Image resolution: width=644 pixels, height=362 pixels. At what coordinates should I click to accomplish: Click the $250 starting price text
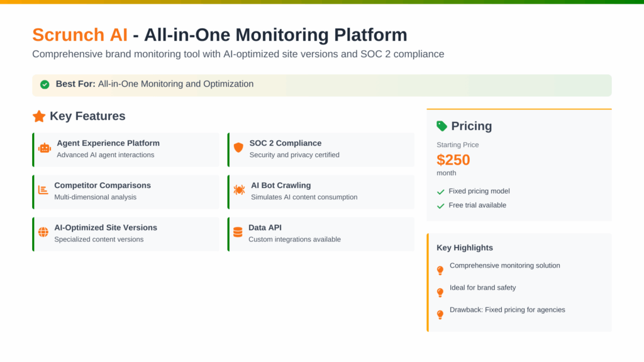(453, 160)
